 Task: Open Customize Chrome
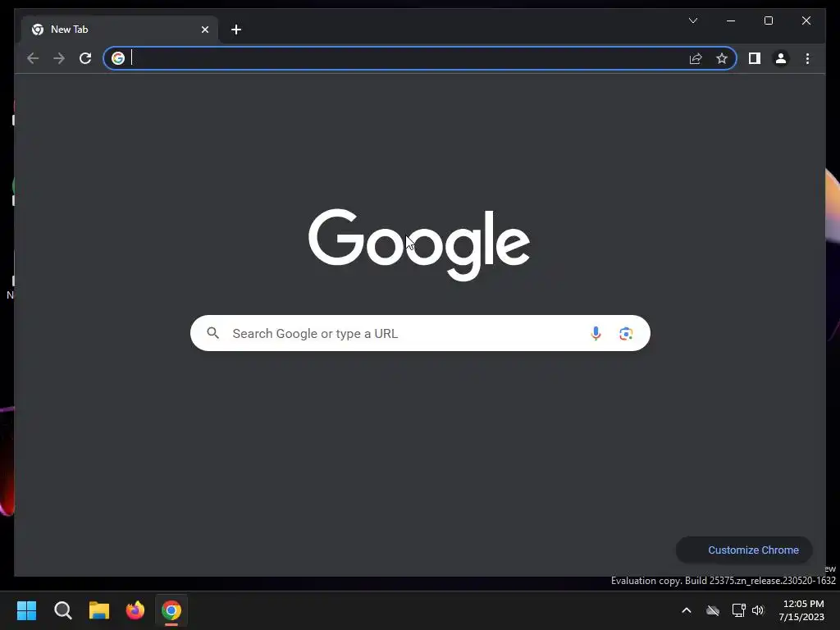coord(744,550)
